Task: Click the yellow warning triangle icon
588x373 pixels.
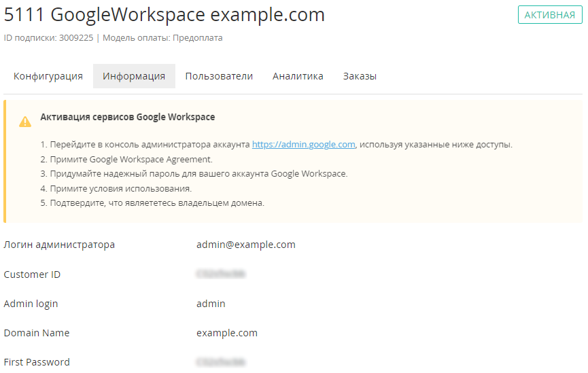Action: coord(25,122)
